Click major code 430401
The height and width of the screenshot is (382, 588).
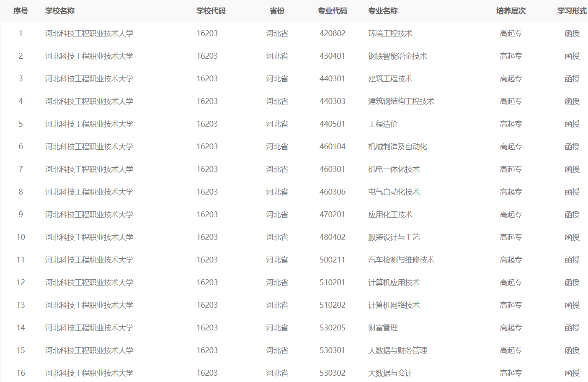point(333,56)
